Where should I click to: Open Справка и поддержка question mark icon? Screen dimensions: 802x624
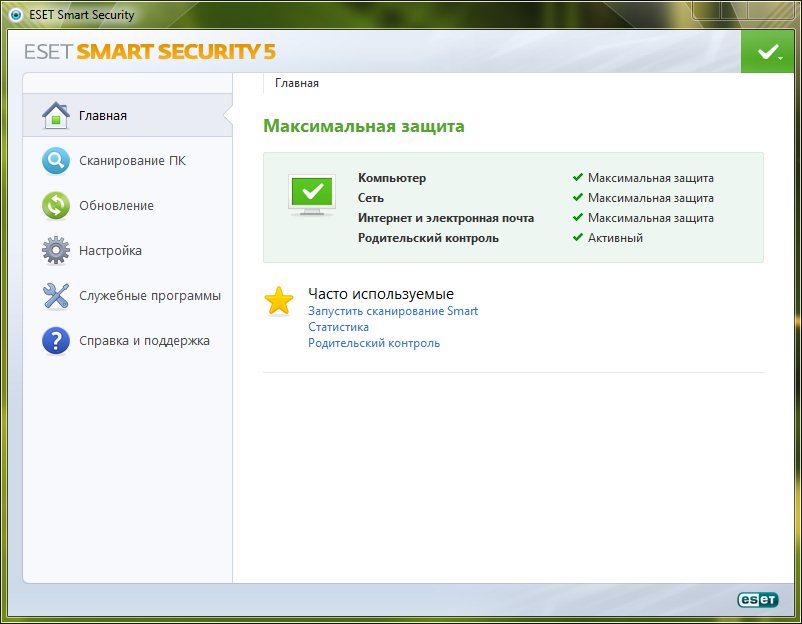click(56, 341)
